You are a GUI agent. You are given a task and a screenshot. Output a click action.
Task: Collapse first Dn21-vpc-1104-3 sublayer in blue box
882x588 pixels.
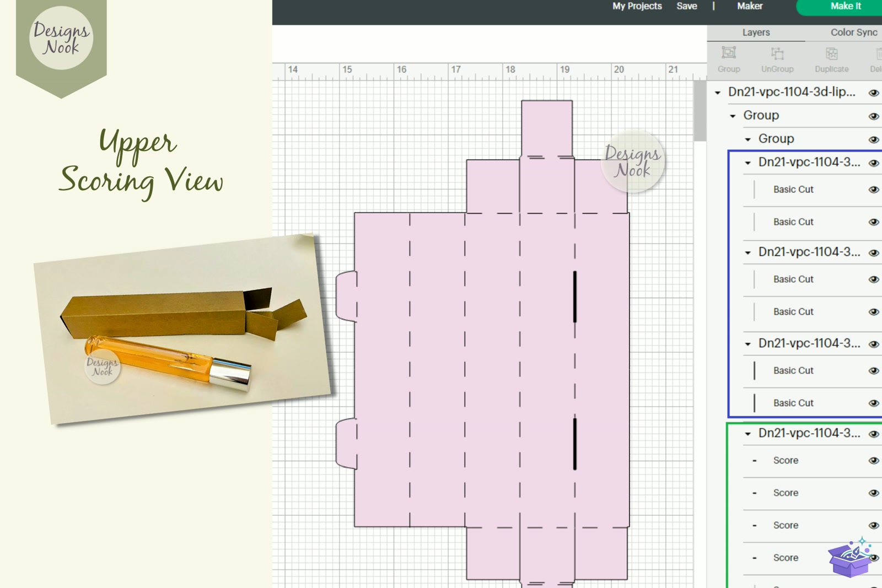coord(748,163)
